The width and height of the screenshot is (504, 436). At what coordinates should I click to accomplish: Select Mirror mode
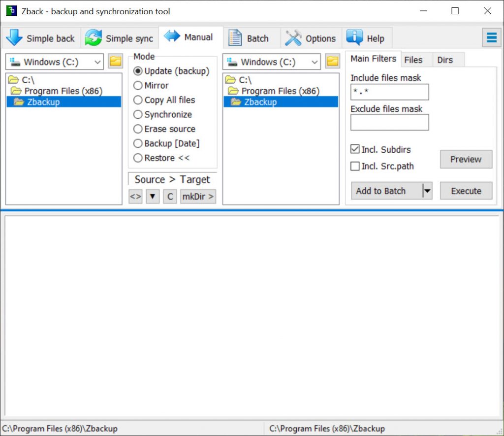click(151, 85)
